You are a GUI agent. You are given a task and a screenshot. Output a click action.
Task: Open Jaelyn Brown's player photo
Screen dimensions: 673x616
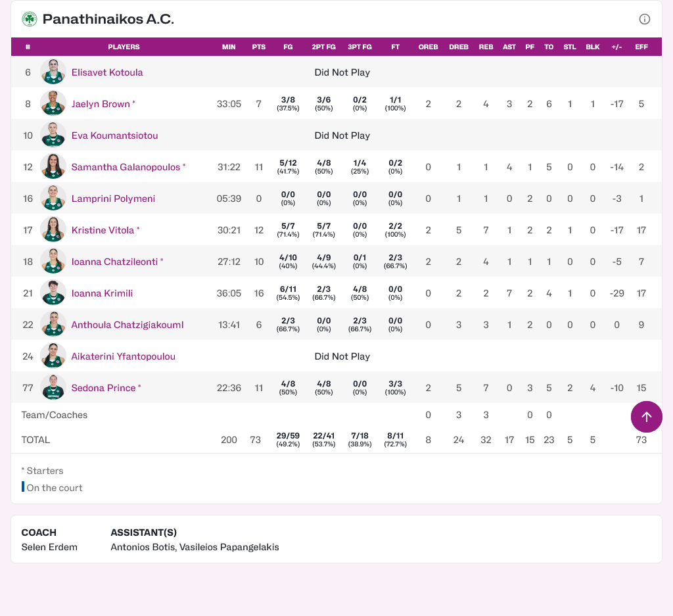(53, 104)
